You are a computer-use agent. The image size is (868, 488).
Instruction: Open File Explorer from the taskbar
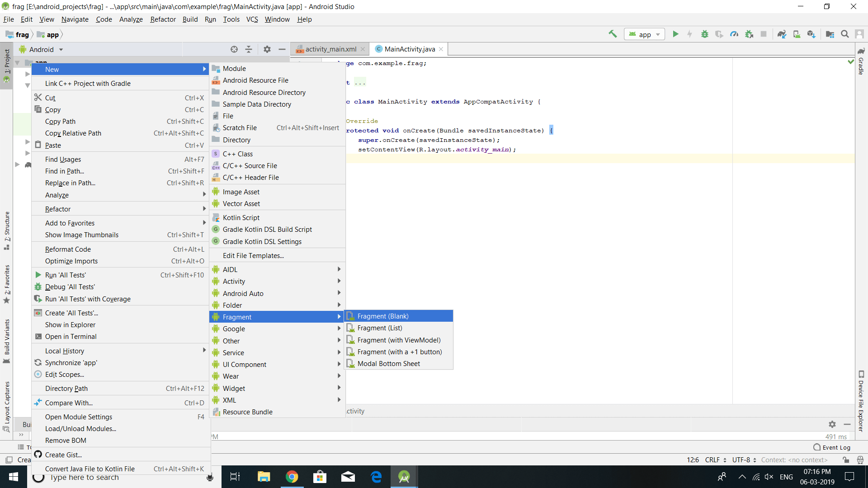pos(264,477)
